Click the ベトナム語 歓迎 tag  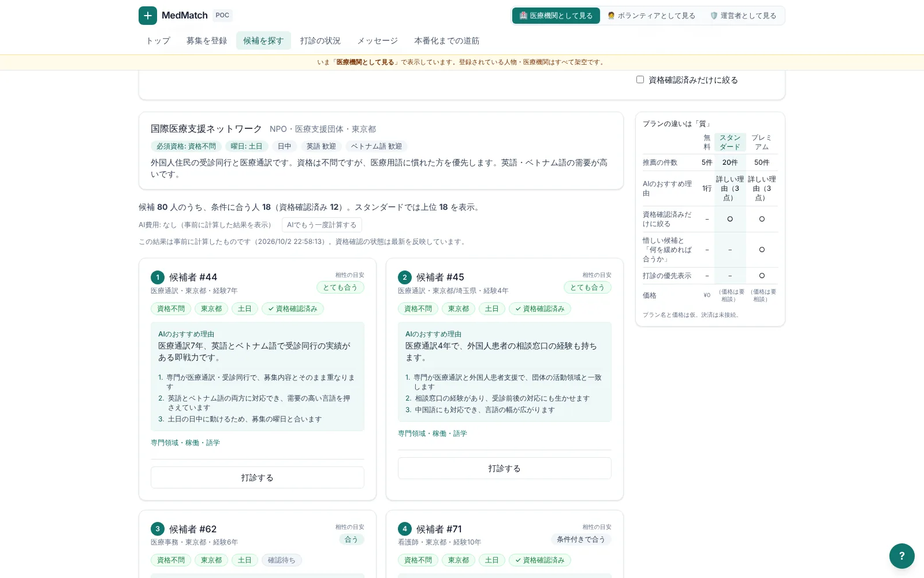pos(377,146)
